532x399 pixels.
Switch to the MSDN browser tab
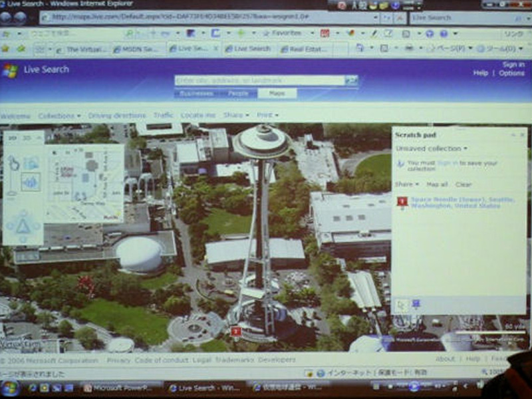138,49
